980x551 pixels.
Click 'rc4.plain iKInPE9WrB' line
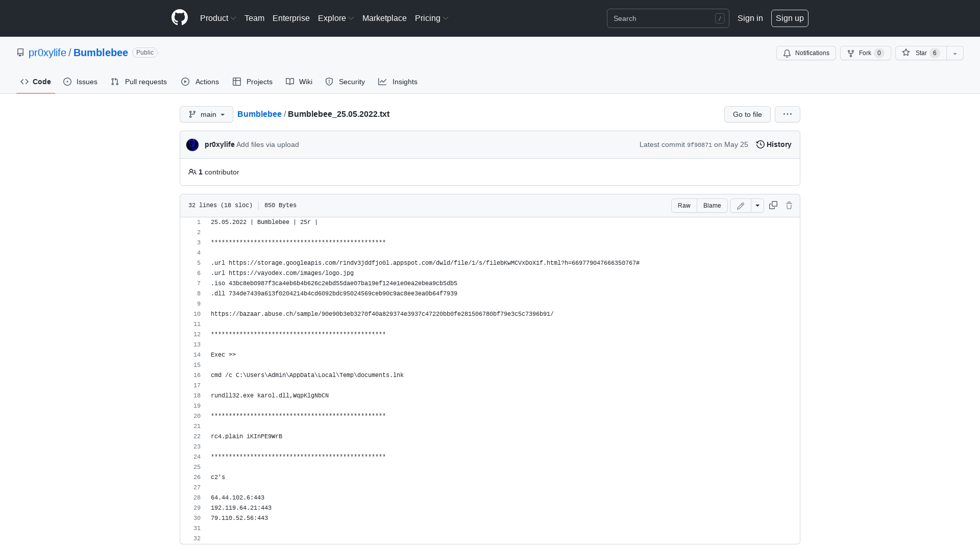247,437
